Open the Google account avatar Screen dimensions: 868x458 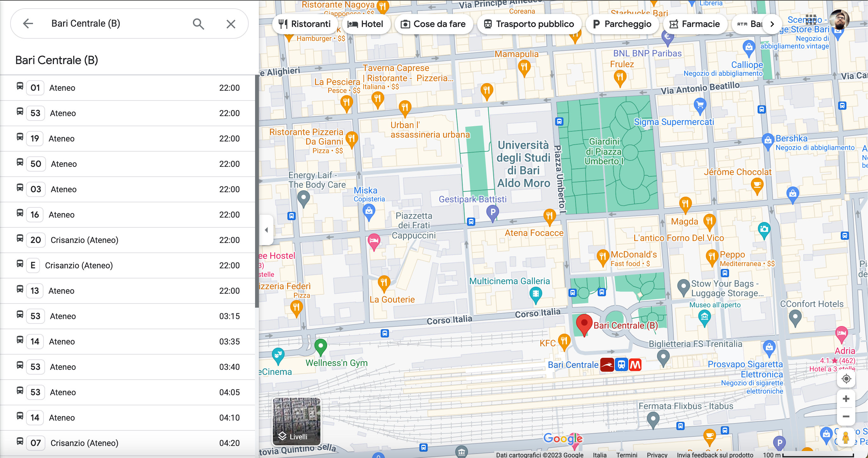(839, 20)
